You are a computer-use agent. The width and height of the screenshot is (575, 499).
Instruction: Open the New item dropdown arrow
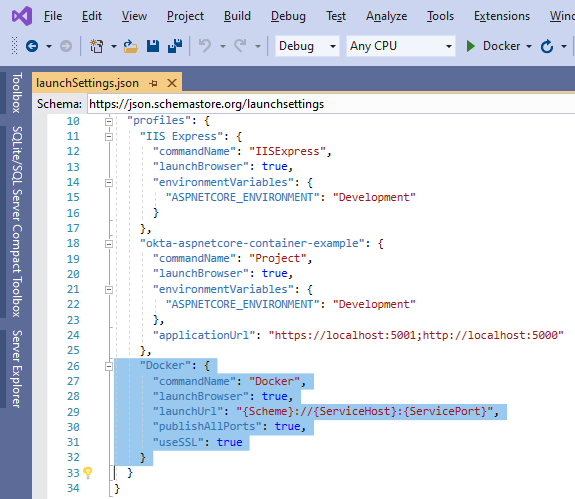[x=114, y=47]
